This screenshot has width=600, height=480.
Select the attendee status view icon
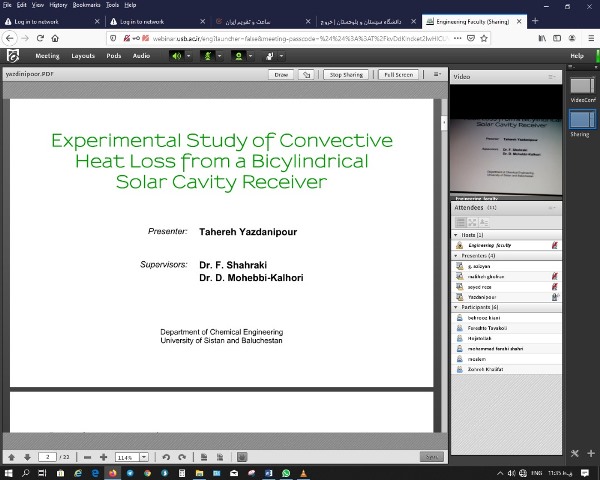pyautogui.click(x=484, y=222)
